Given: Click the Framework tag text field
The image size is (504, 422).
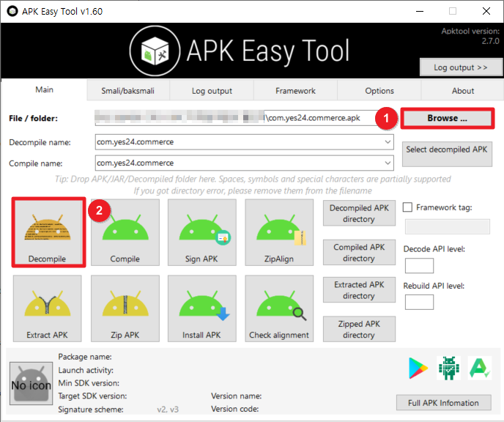Looking at the screenshot, I should click(448, 227).
